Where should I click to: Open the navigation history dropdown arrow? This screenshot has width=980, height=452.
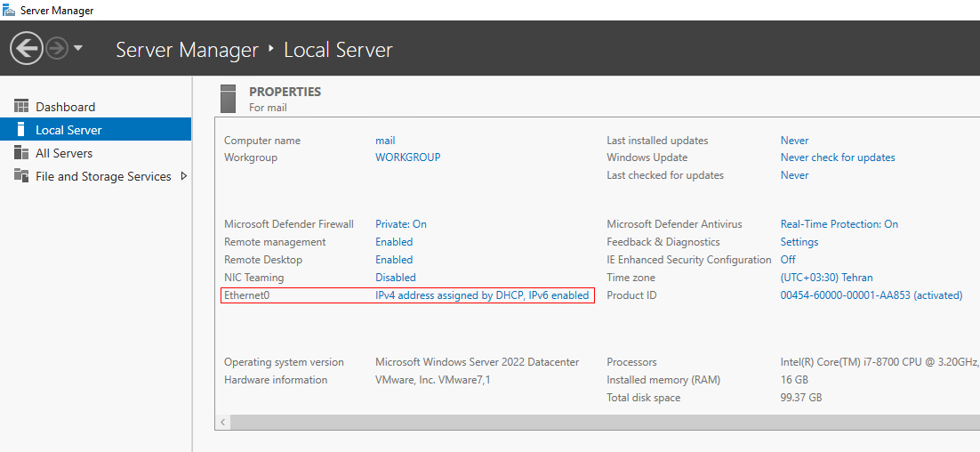coord(78,48)
